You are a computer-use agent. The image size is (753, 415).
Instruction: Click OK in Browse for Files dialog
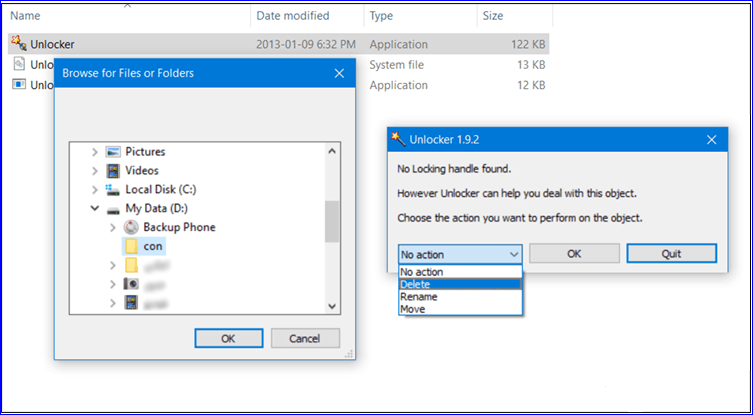click(x=229, y=338)
